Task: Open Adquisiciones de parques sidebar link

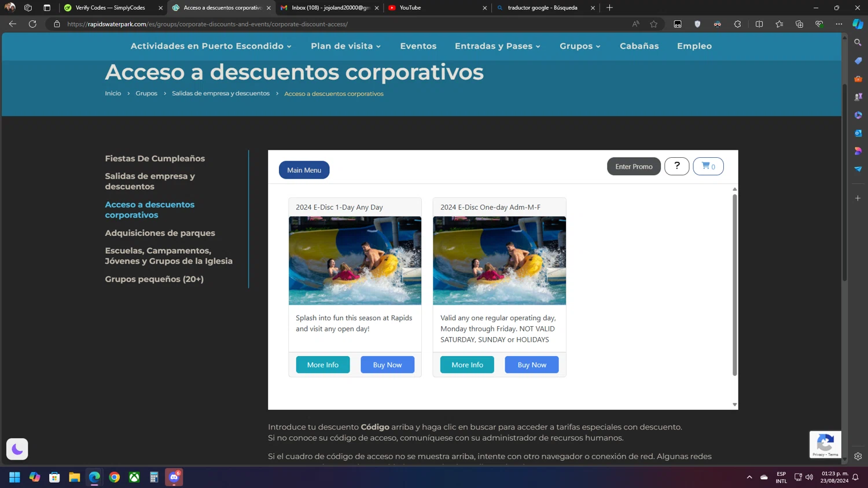Action: [x=160, y=233]
